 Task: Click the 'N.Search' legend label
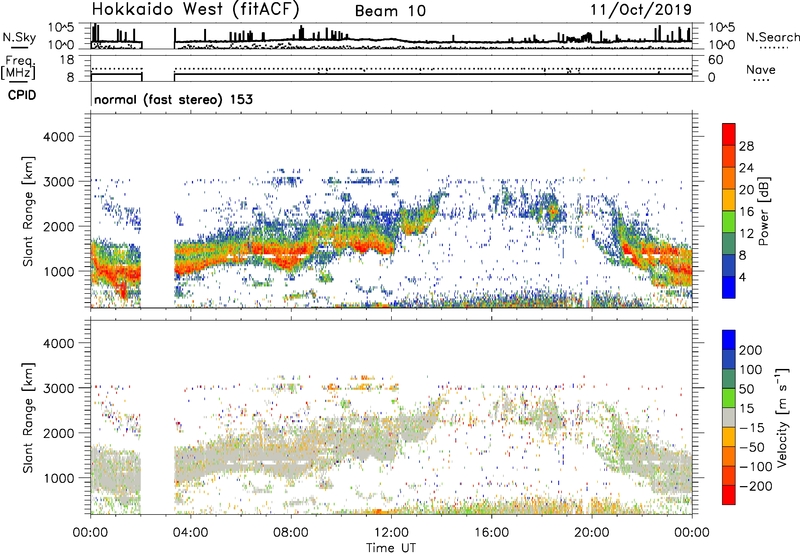click(x=772, y=37)
